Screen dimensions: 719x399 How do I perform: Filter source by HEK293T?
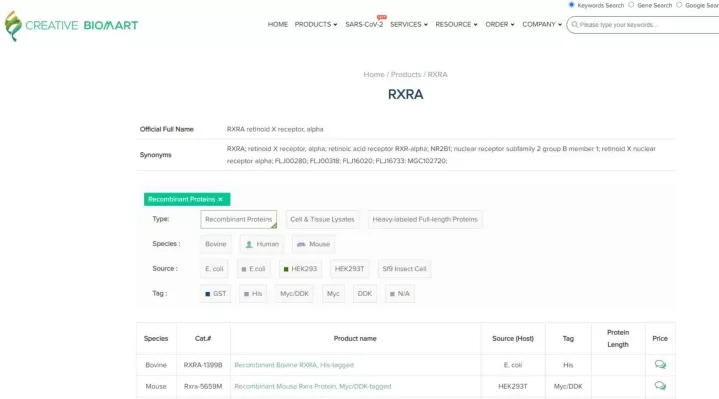[349, 269]
